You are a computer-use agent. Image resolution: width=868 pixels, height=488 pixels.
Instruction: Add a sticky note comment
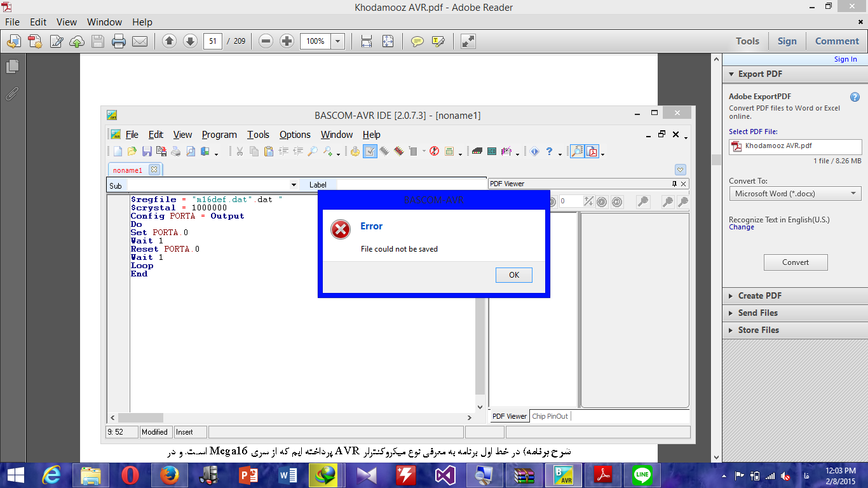click(417, 41)
